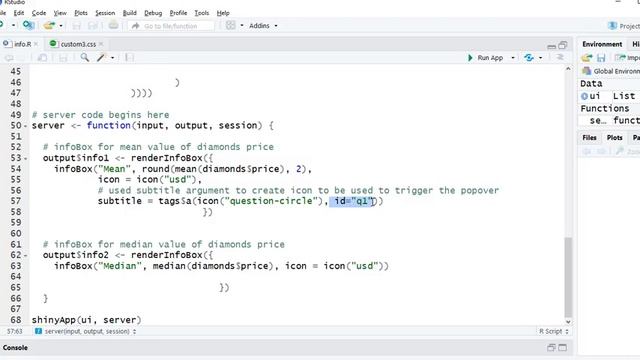The height and width of the screenshot is (360, 640).
Task: Click the Project icon at top right
Action: [x=612, y=26]
